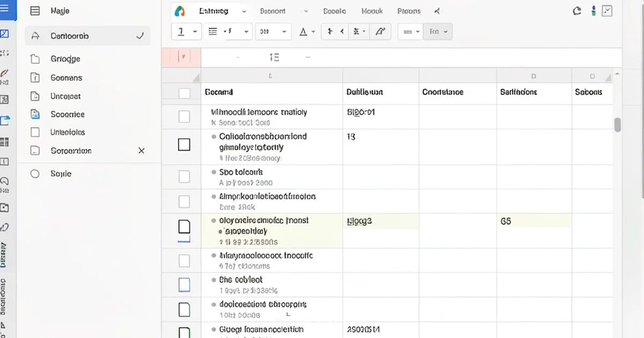
Task: Select the format painter pen icon
Action: 380,31
